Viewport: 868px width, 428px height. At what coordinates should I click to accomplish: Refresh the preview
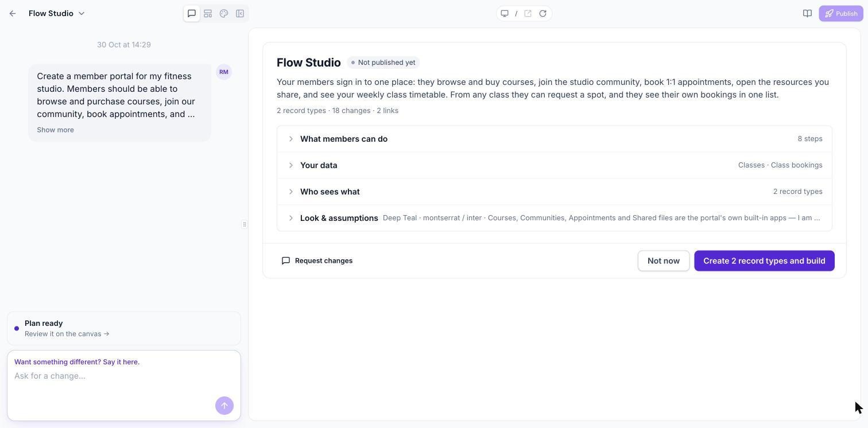point(542,13)
